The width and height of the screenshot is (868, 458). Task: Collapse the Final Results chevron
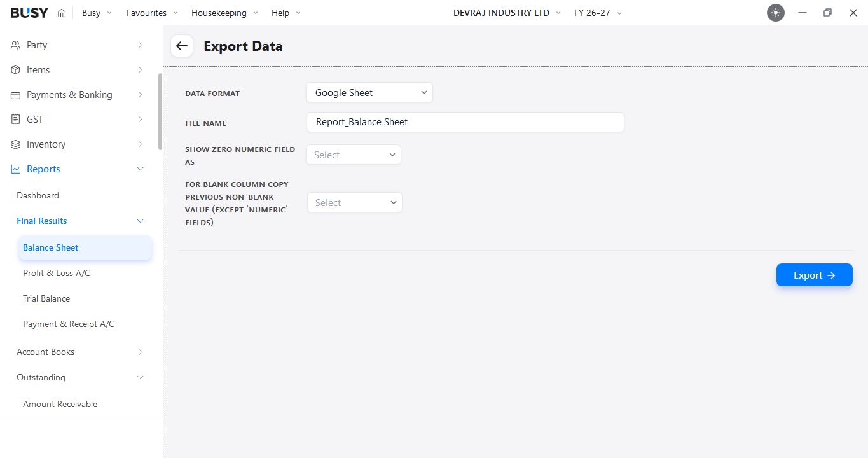pyautogui.click(x=141, y=221)
